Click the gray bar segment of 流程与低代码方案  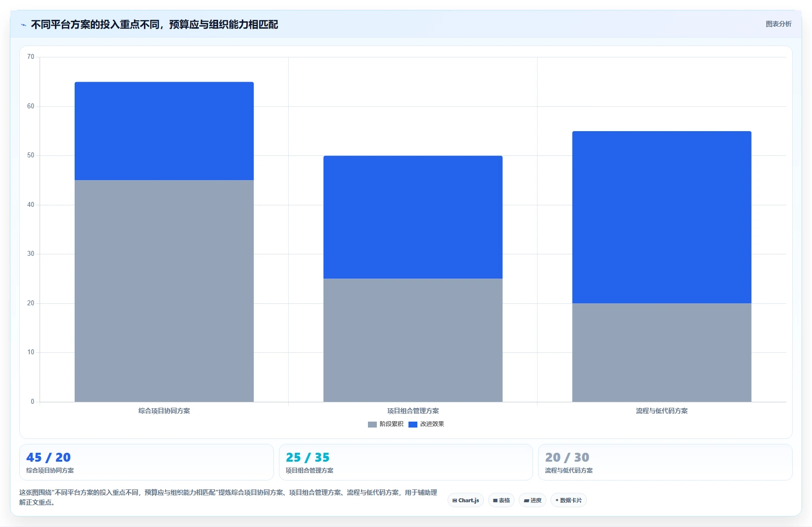click(662, 352)
